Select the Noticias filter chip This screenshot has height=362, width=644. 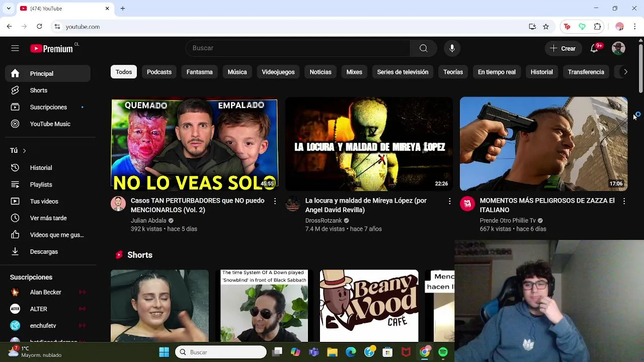click(320, 72)
